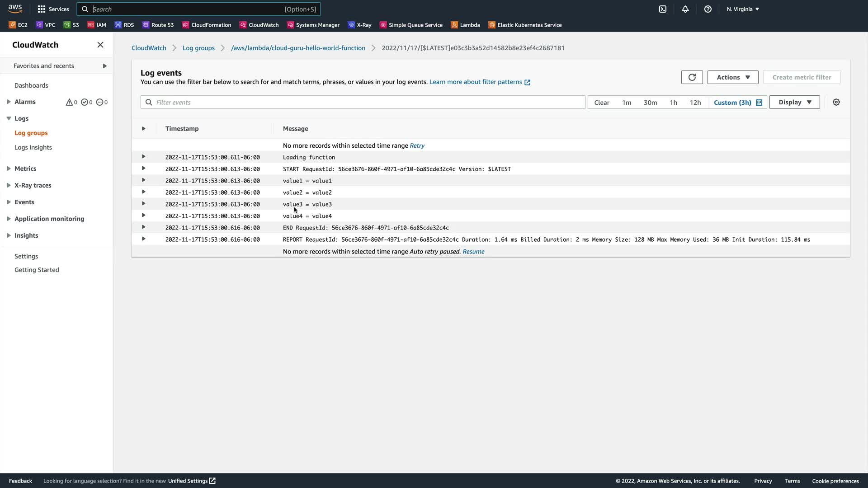Open the Services grid menu
The height and width of the screenshot is (488, 868).
53,9
